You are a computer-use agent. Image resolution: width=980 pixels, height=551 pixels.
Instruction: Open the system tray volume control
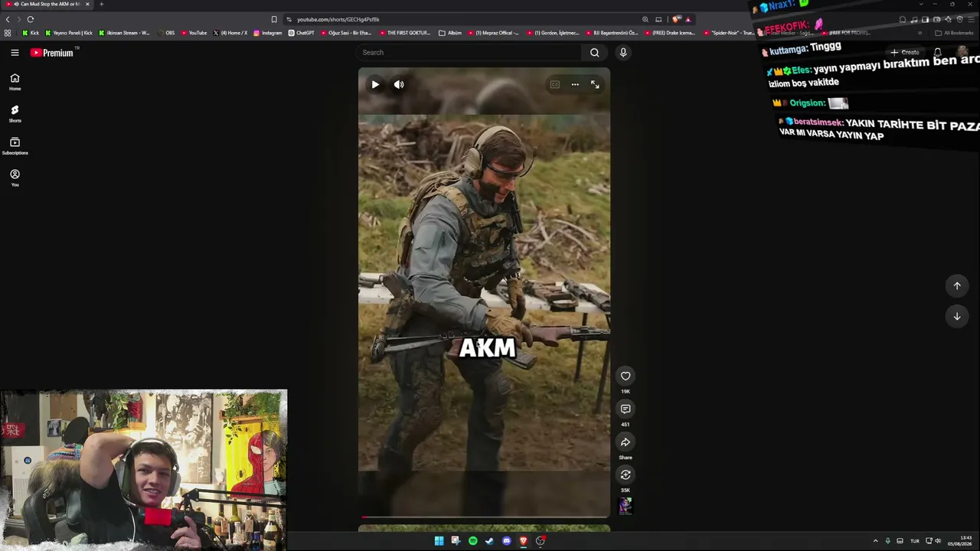pyautogui.click(x=938, y=541)
